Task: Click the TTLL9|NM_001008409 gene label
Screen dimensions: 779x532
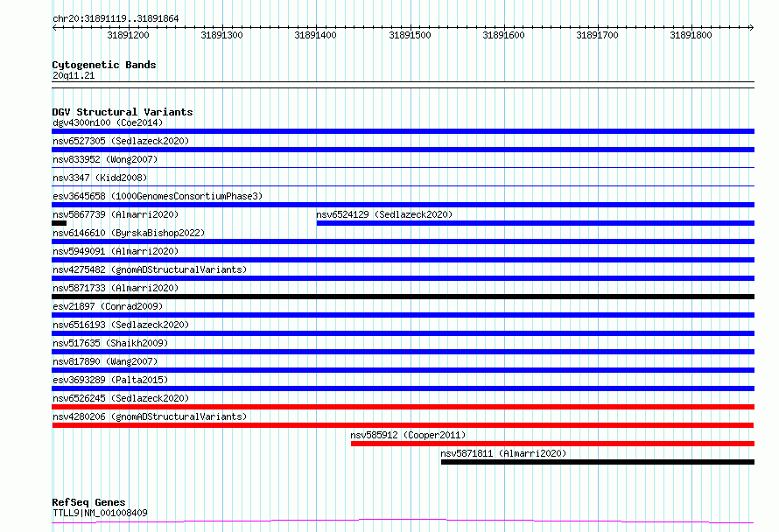Action: (100, 513)
